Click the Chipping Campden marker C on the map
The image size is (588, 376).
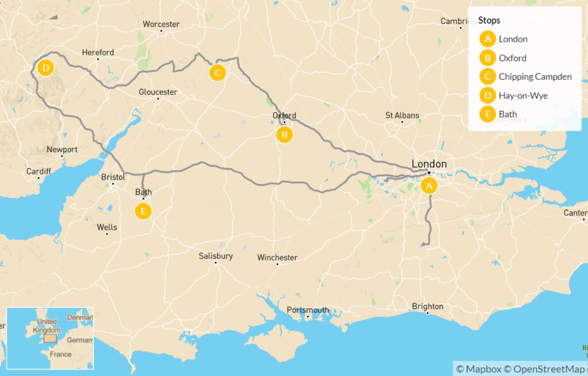coord(218,72)
